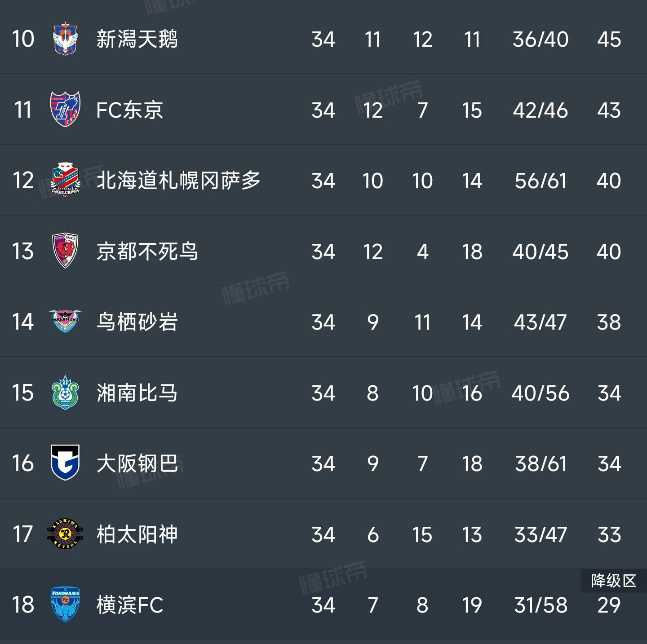
Task: Click the FC Tokyo (FC东京) club crest
Action: 65,110
